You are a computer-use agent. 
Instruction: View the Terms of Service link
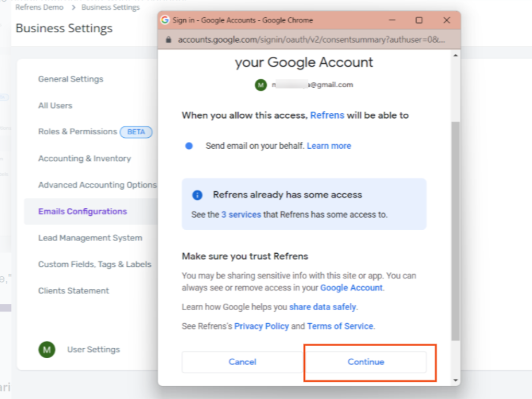[x=340, y=327]
